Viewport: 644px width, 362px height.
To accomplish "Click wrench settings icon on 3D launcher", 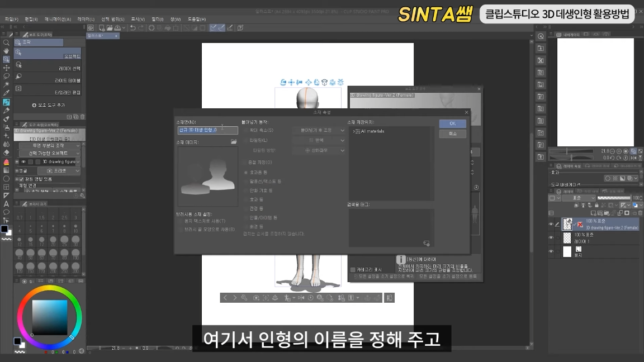I will (244, 298).
